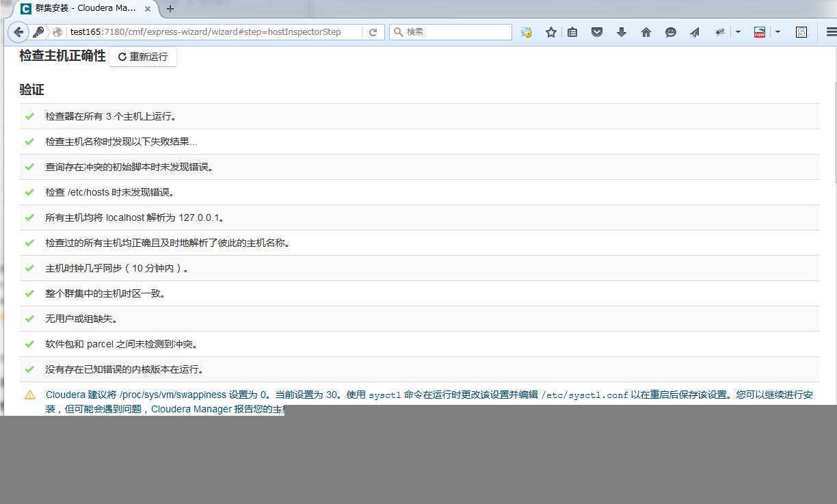Click the row 软件包和 parcel 之间未检测到冲突
The width and height of the screenshot is (837, 504).
[419, 344]
